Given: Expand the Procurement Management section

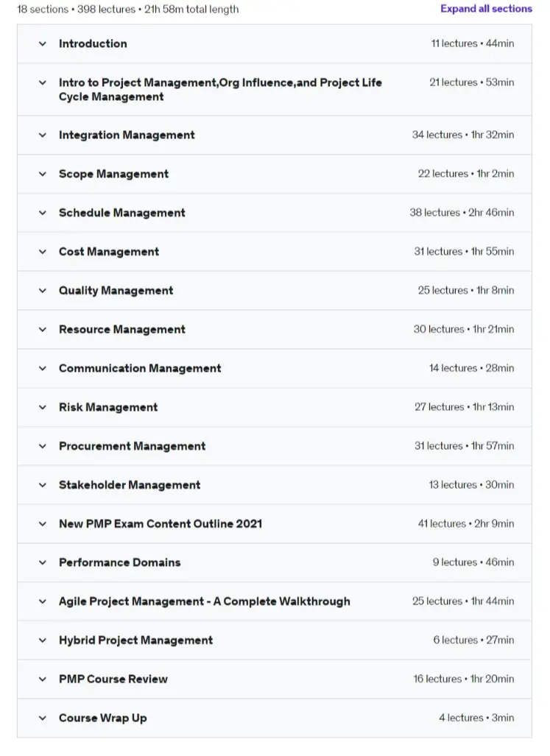Looking at the screenshot, I should pyautogui.click(x=132, y=446).
